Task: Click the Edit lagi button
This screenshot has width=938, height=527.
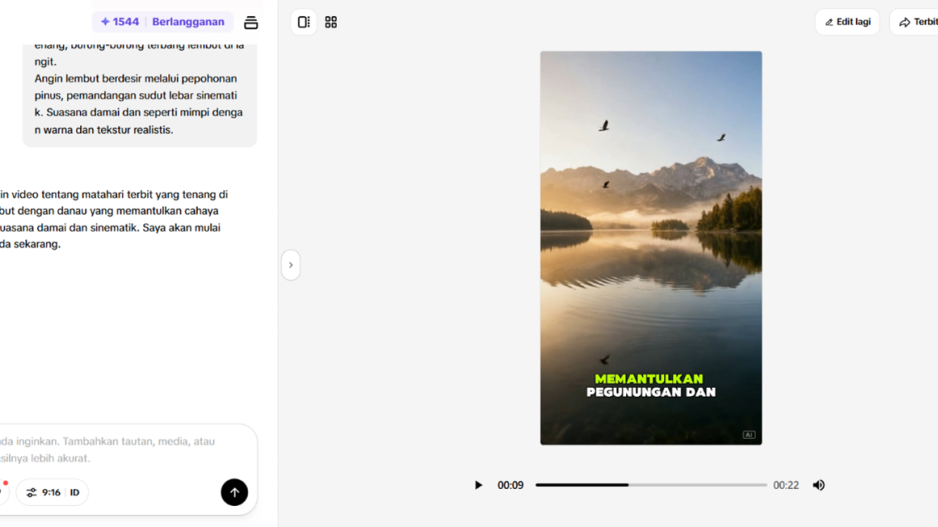Action: tap(847, 22)
